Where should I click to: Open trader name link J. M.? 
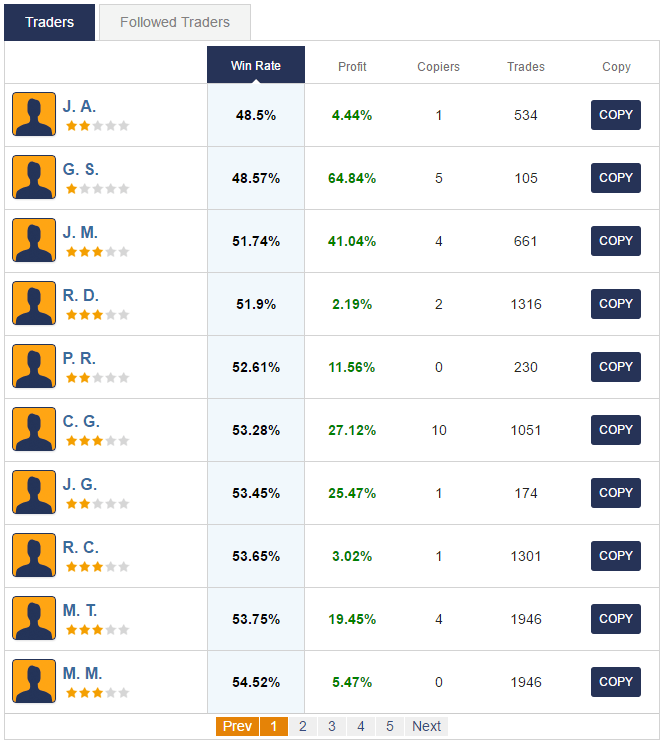(x=80, y=232)
